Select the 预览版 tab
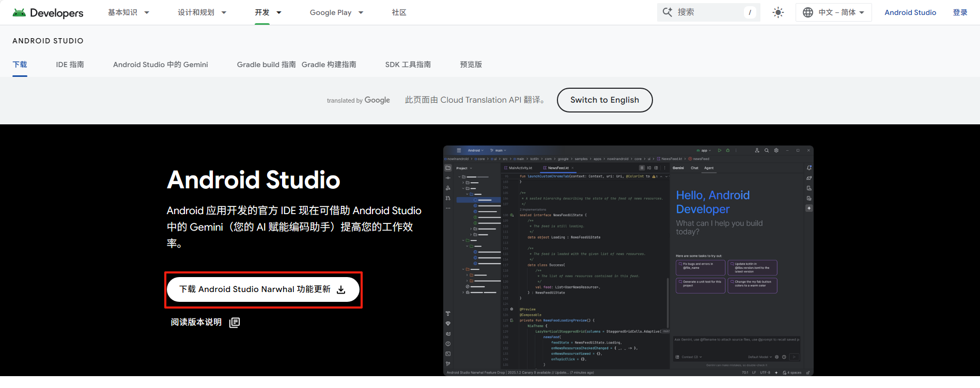 (x=471, y=64)
